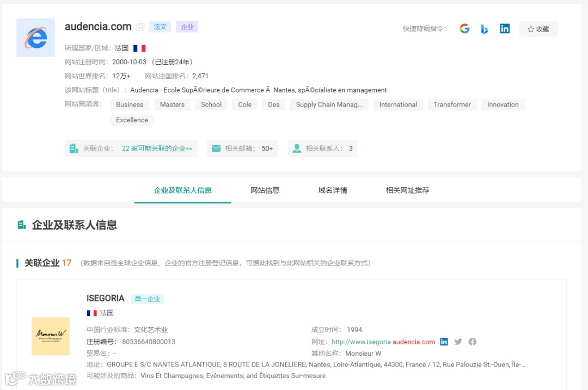
Task: Open ISEGORIA Twitter icon
Action: tap(458, 342)
